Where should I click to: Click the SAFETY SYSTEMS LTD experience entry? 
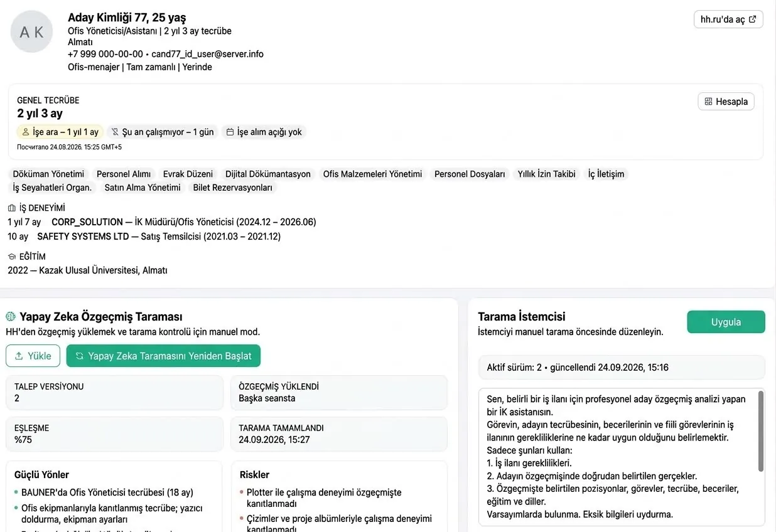coord(144,237)
